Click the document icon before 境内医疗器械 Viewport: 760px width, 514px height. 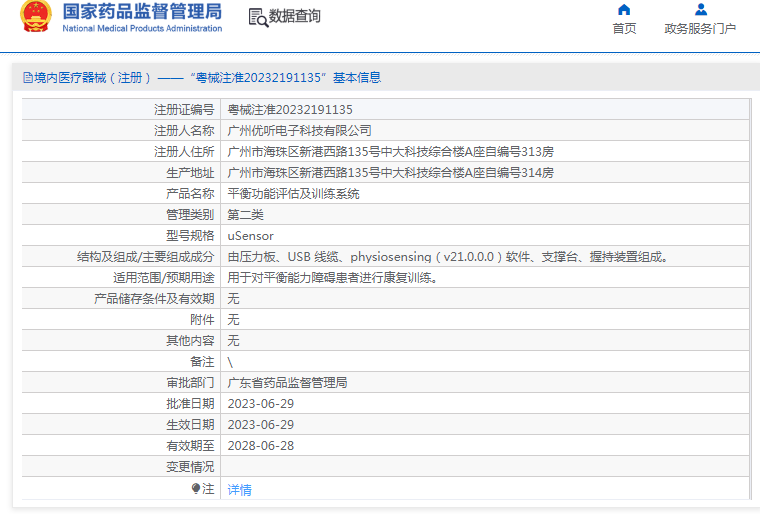[x=28, y=78]
